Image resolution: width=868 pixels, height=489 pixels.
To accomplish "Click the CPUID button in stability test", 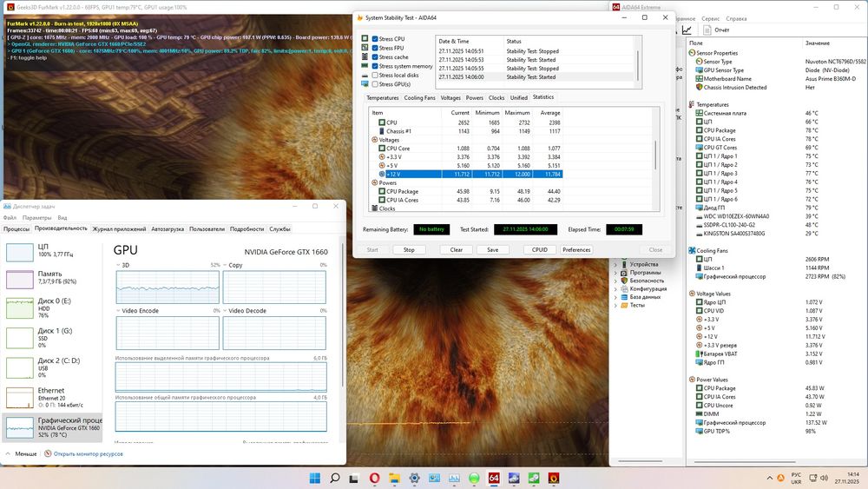I will click(x=540, y=250).
